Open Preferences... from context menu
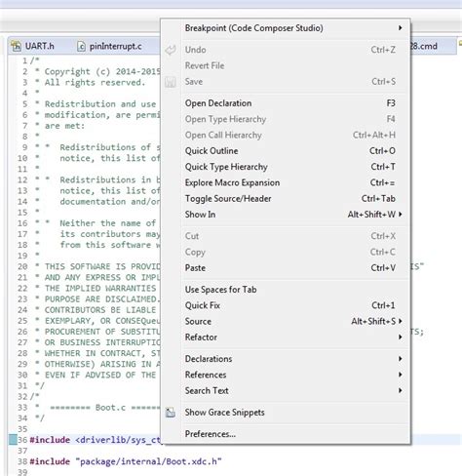 click(286, 434)
